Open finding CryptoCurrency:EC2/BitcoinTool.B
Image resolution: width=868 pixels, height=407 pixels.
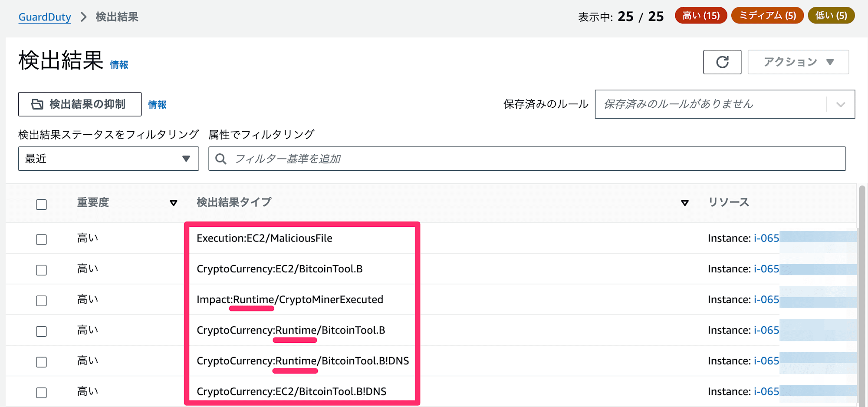(279, 269)
